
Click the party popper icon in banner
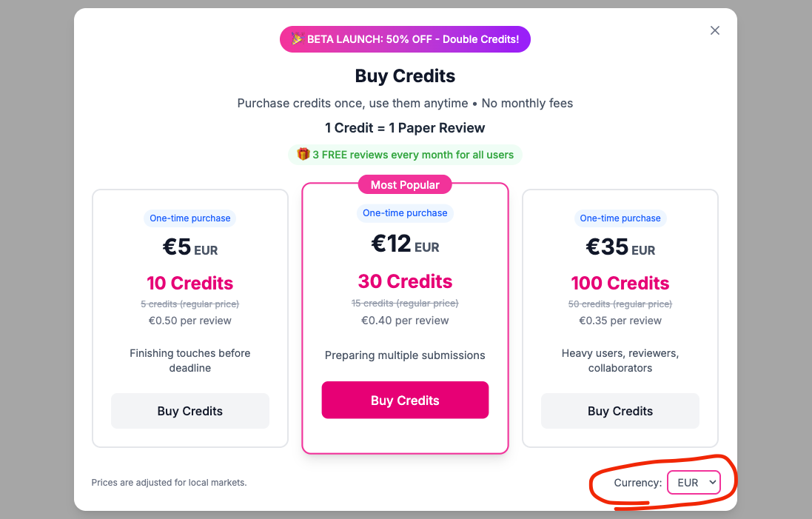pos(297,39)
